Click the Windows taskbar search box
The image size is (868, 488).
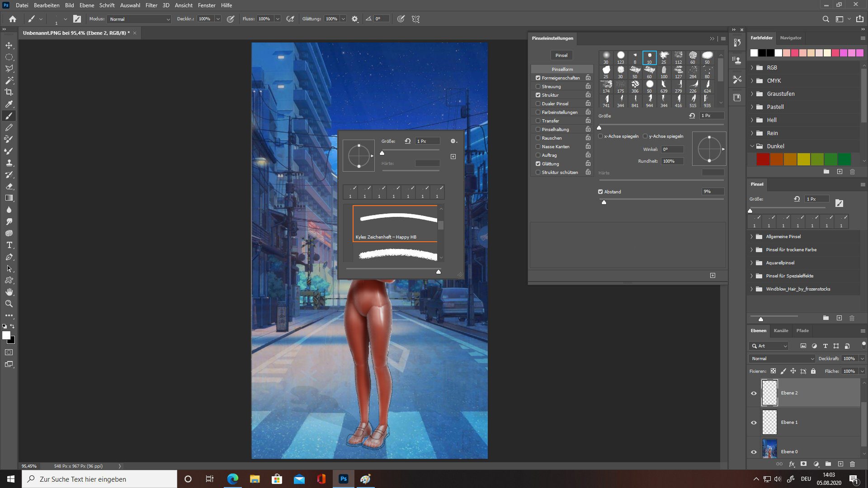click(x=99, y=479)
